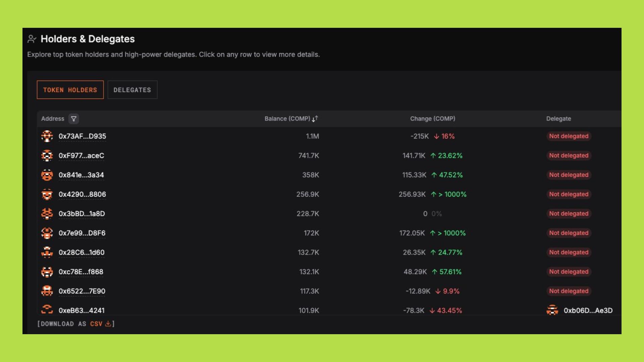Open address link 0x4290...8806
Viewport: 644px width, 362px height.
point(82,194)
